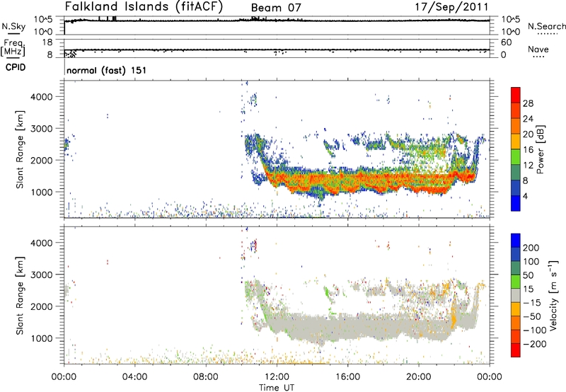Click the '04:00' time axis tick
The height and width of the screenshot is (392, 566).
(x=134, y=377)
